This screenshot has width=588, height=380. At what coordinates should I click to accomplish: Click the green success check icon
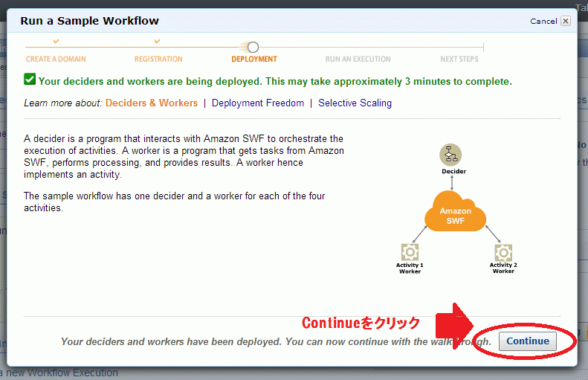click(x=30, y=79)
